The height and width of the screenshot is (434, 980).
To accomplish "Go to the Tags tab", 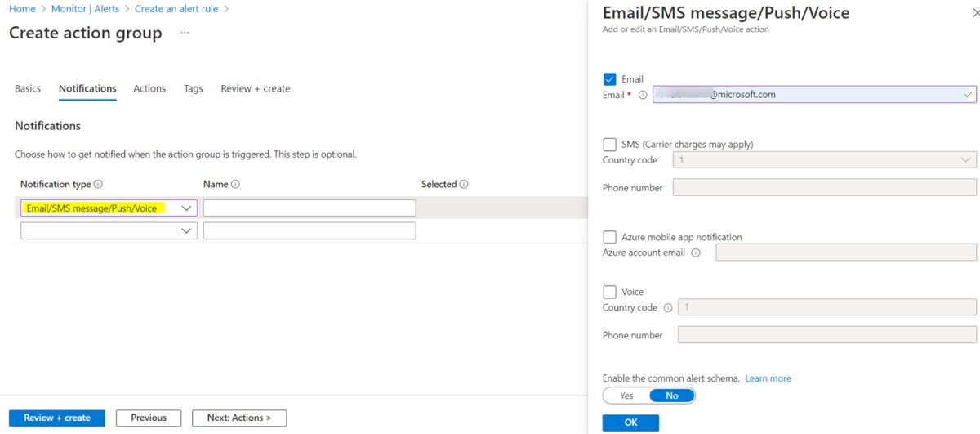I will [x=194, y=88].
